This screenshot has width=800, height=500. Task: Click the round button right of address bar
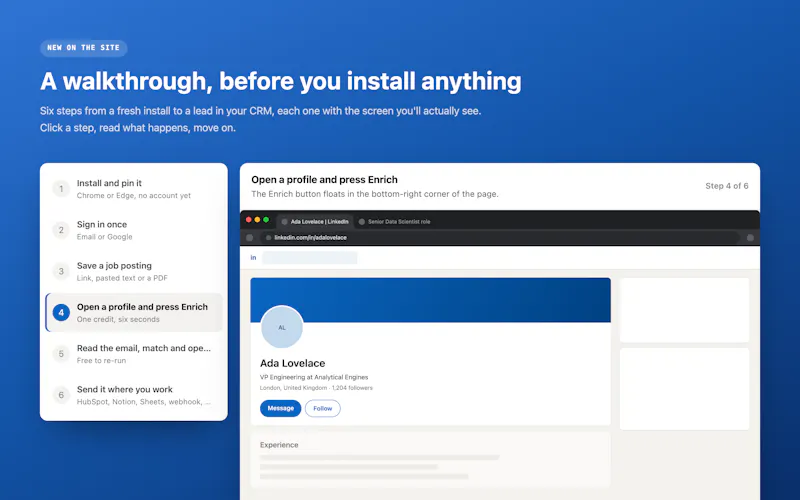point(750,238)
